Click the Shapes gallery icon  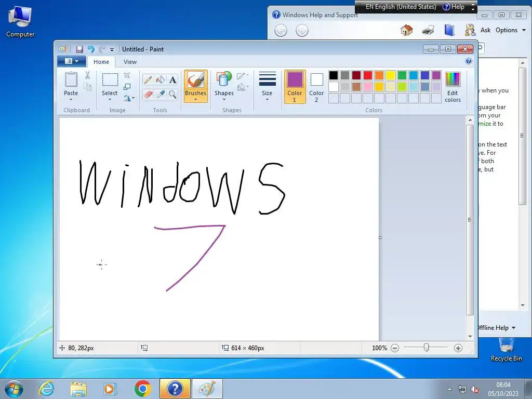[x=224, y=79]
